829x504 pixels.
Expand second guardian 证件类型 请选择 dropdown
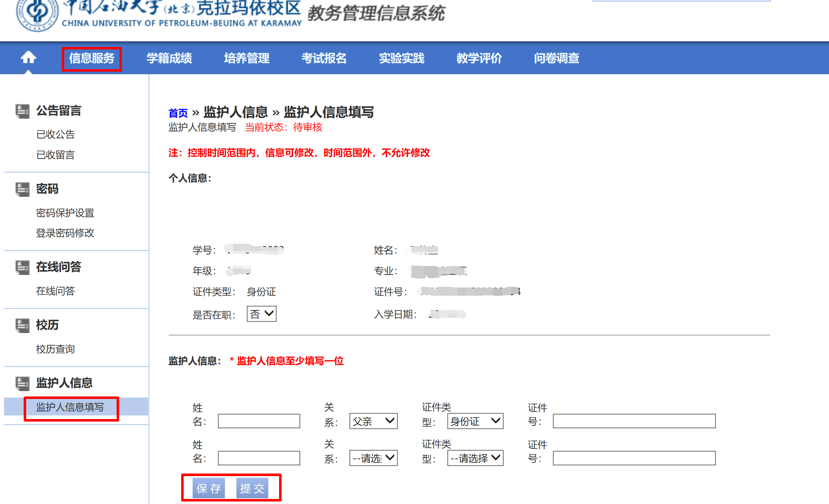coord(475,458)
